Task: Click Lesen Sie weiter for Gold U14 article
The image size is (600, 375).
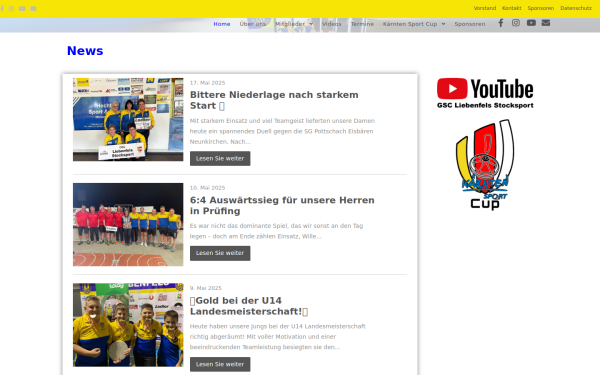Action: [x=220, y=364]
